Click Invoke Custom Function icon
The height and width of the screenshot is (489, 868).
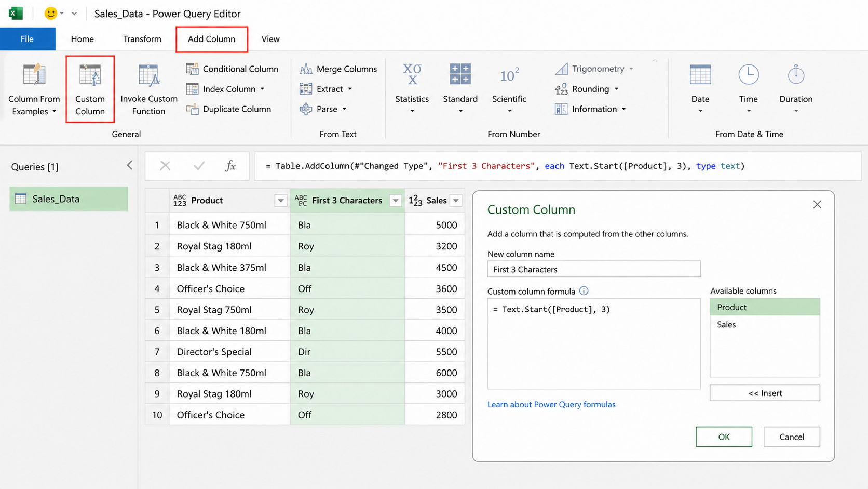coord(148,75)
